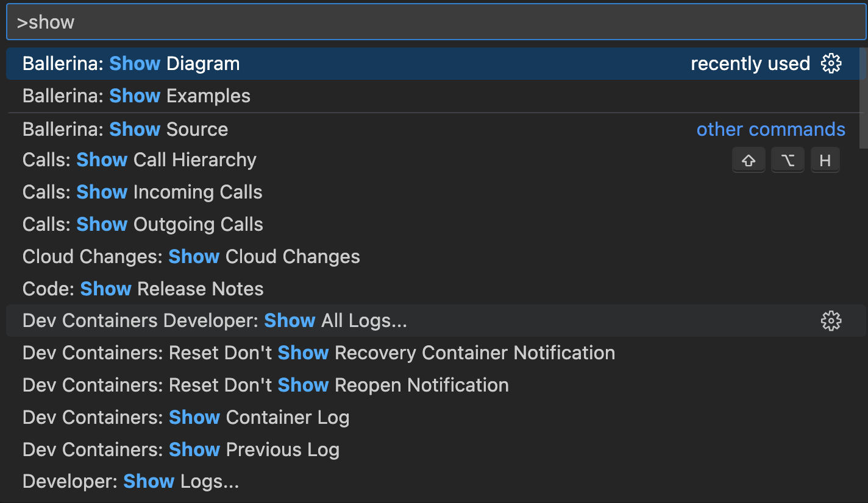Choose Reset Don't Show Reopen Notification
This screenshot has height=503, width=868.
(433, 385)
